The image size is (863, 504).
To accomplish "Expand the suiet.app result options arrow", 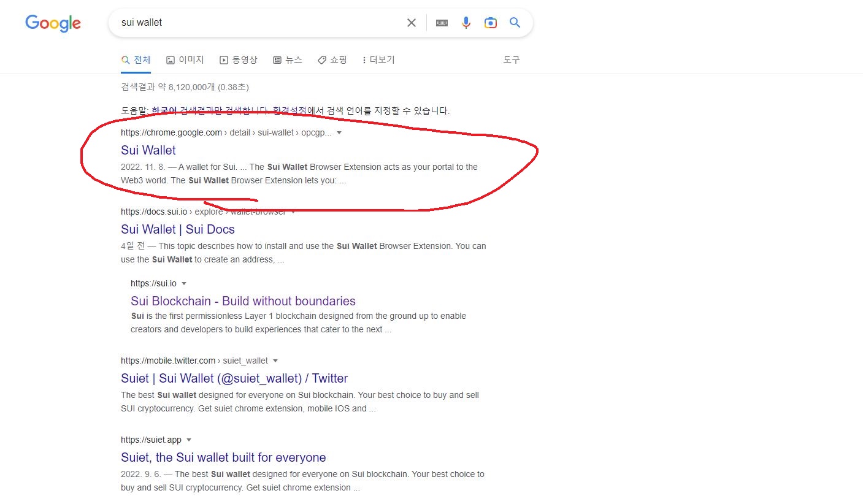I will pyautogui.click(x=189, y=440).
